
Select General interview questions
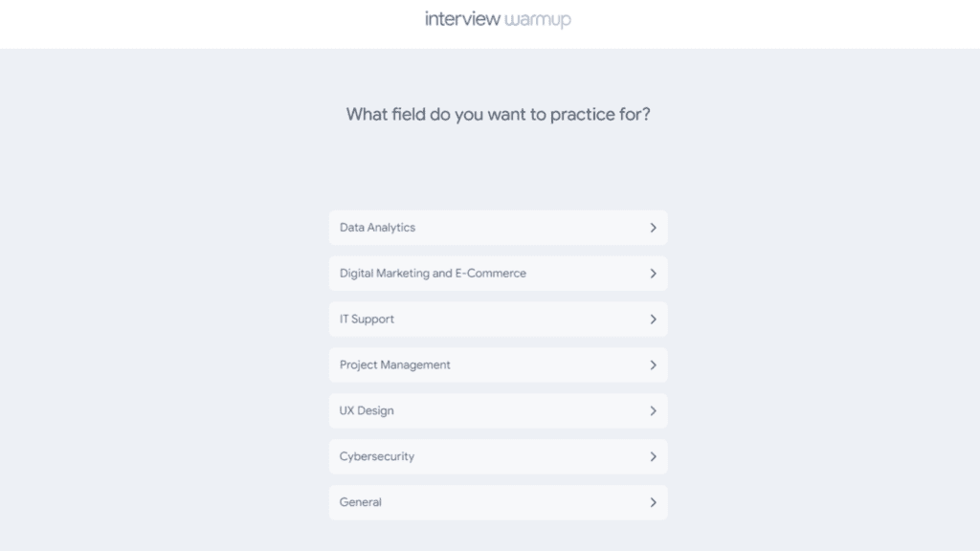[498, 502]
